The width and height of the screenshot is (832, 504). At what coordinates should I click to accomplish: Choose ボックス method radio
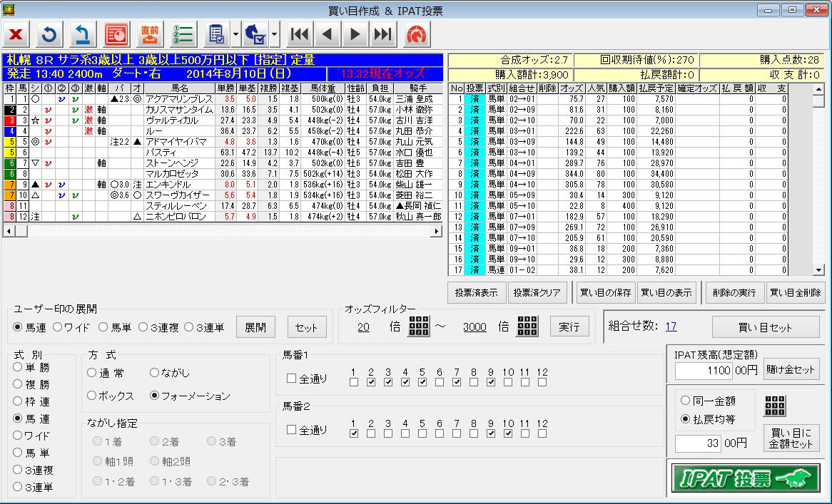click(x=111, y=396)
